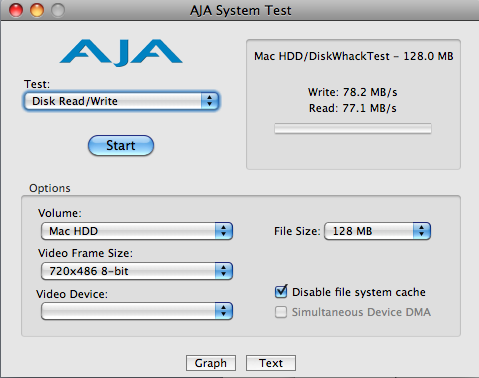Click the AJA System Test title bar
Viewport: 479px width, 378px height.
(241, 10)
